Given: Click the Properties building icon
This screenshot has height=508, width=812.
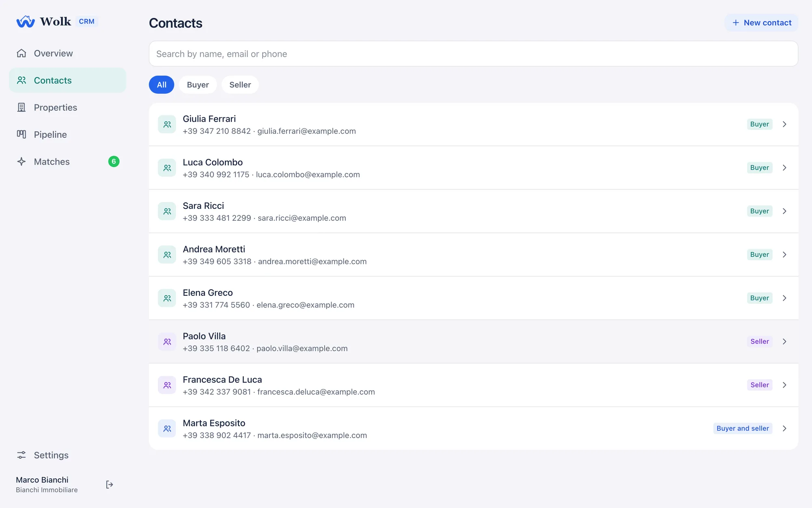Looking at the screenshot, I should [22, 107].
